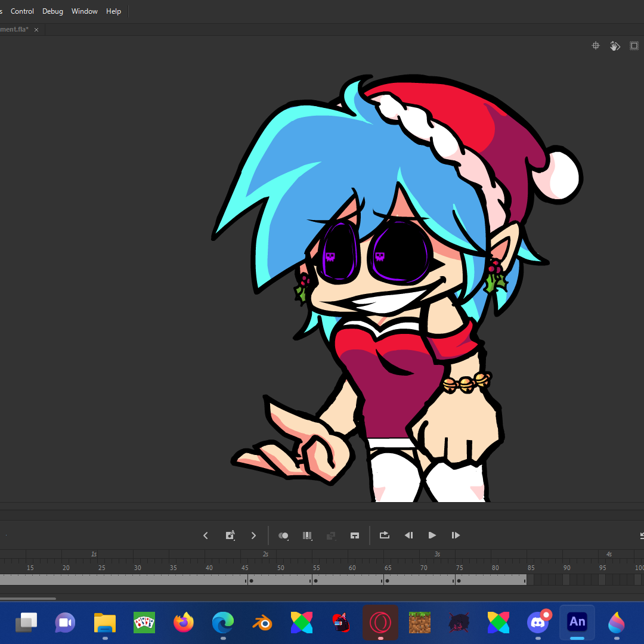Click the 2s time marker label
The height and width of the screenshot is (644, 644).
pos(265,554)
